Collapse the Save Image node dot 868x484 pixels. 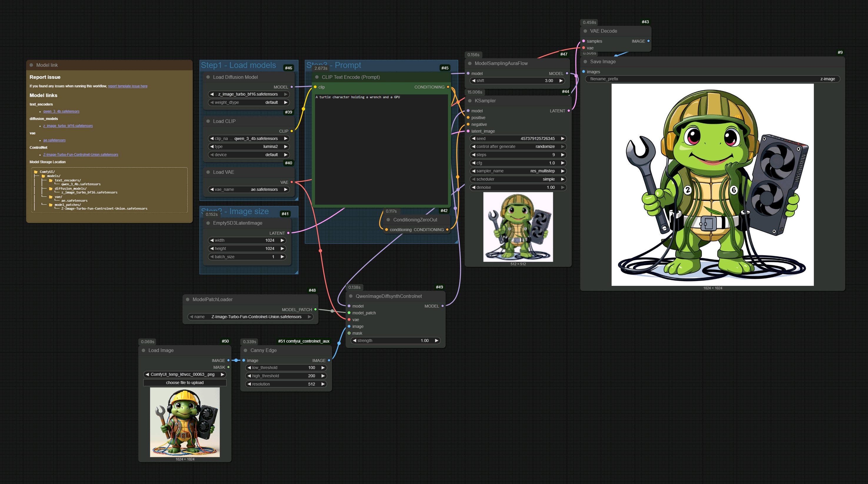pos(585,62)
